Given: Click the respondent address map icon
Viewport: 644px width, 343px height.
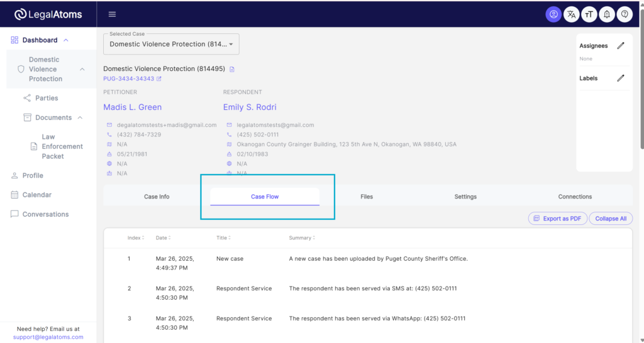Looking at the screenshot, I should coord(229,144).
